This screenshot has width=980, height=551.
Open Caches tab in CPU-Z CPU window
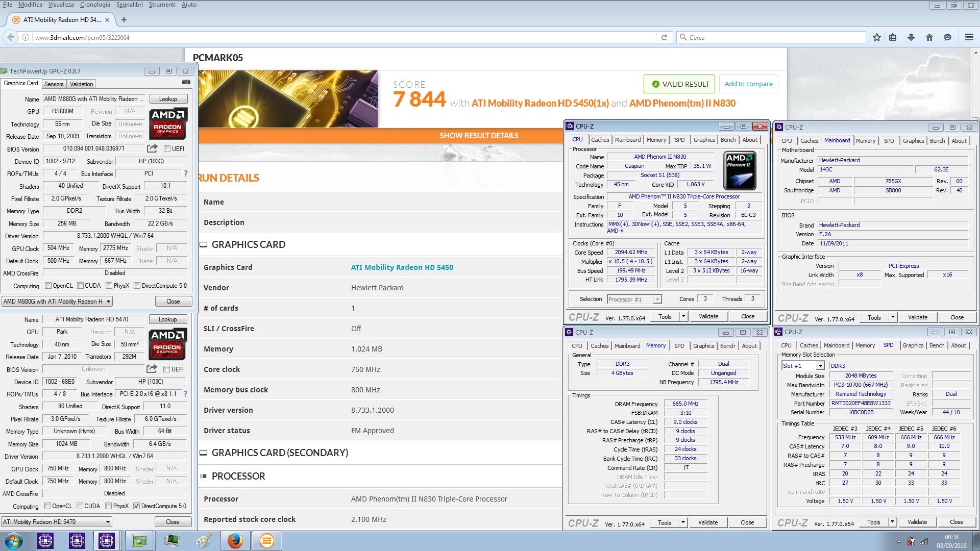(600, 140)
